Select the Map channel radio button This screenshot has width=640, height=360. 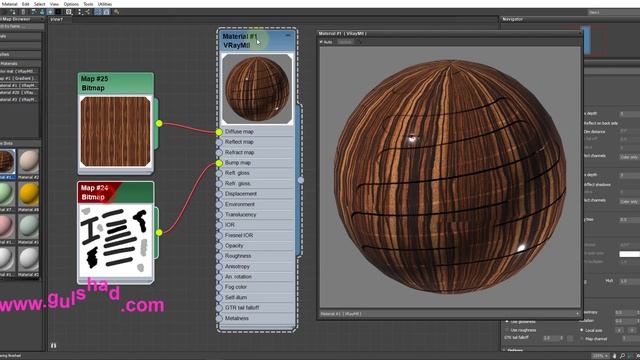[582, 338]
